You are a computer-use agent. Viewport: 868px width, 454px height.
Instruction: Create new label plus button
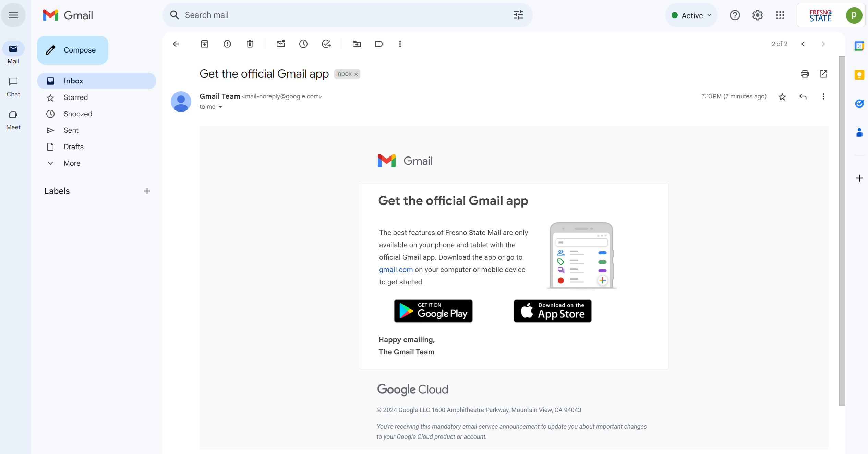(x=147, y=191)
